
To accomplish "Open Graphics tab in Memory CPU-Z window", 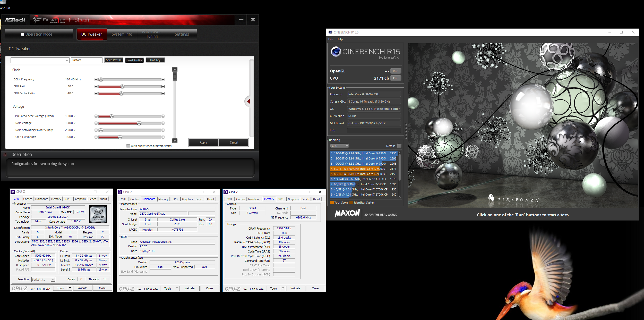I will coord(293,199).
